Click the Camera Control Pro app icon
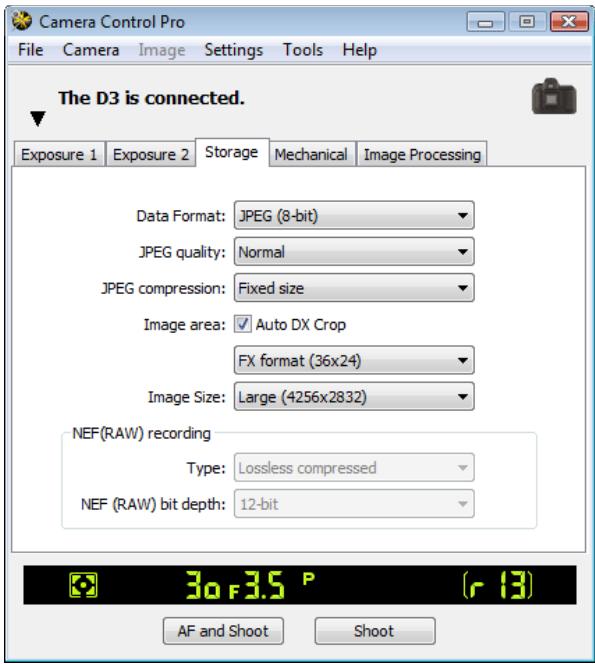 point(22,21)
